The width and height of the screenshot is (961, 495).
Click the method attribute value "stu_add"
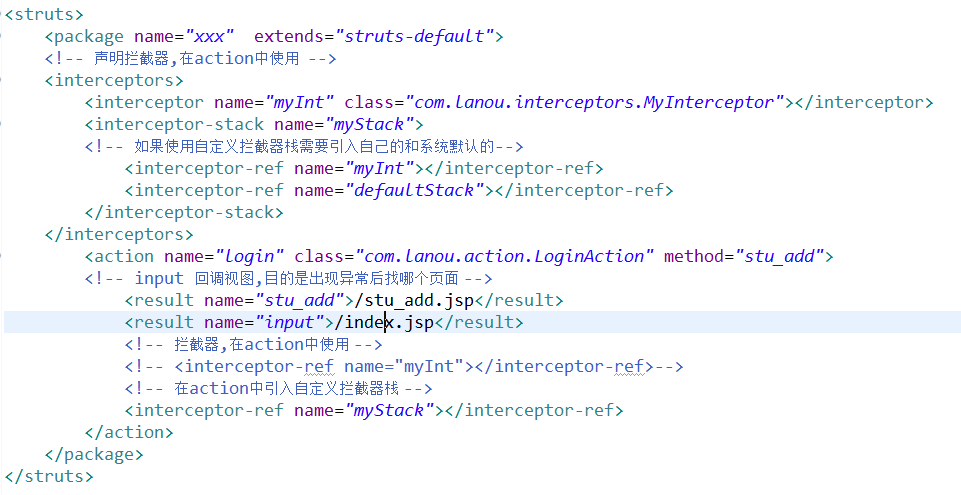[x=780, y=256]
